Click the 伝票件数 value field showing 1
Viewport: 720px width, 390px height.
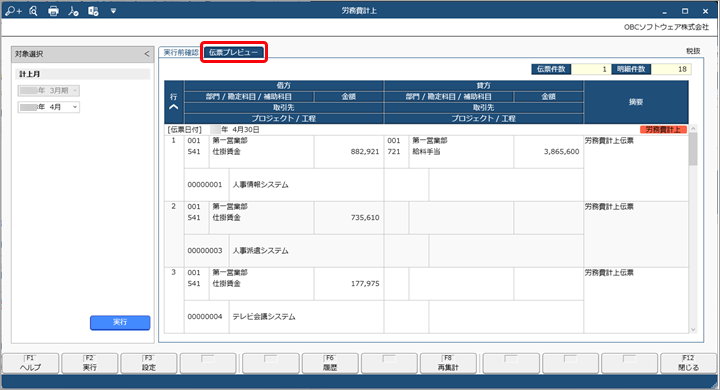coord(591,69)
